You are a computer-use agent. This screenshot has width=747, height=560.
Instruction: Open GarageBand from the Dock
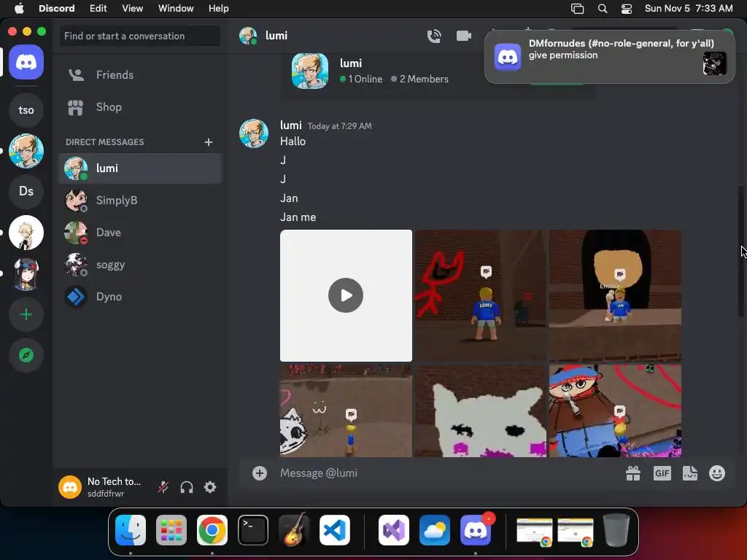pyautogui.click(x=294, y=530)
